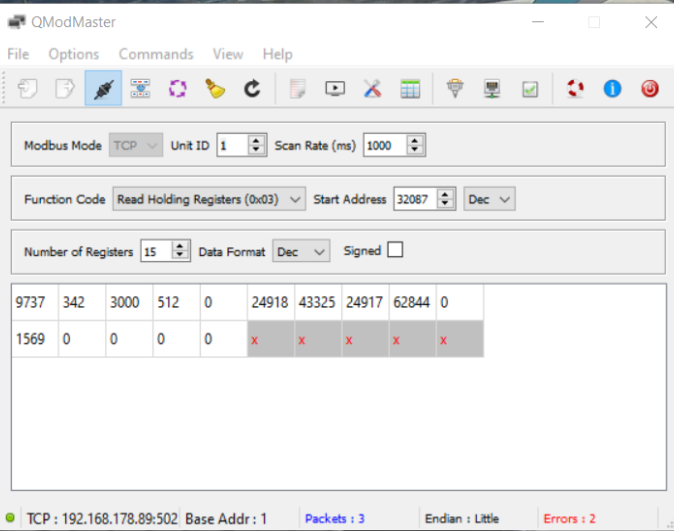Image resolution: width=674 pixels, height=531 pixels.
Task: Increase the Unit ID spinner value
Action: click(x=256, y=140)
